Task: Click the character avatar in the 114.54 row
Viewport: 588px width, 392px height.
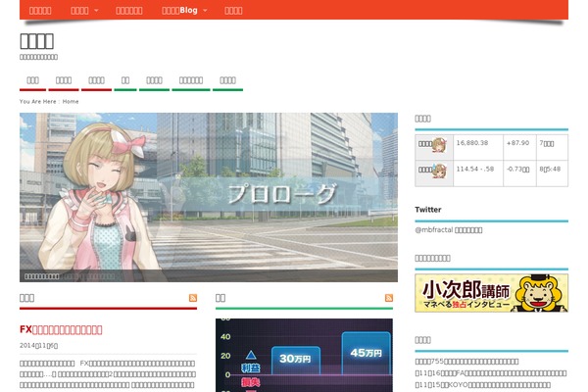Action: [439, 171]
